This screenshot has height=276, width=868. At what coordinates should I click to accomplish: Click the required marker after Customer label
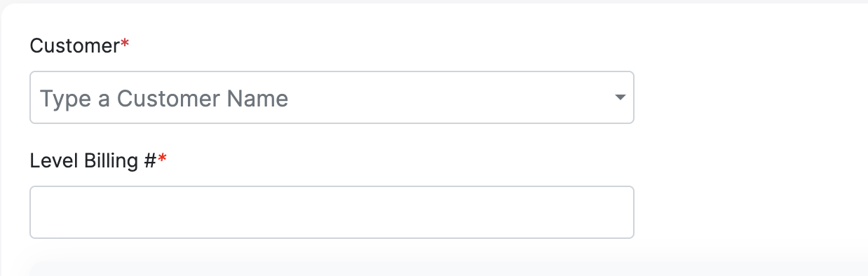point(126,44)
